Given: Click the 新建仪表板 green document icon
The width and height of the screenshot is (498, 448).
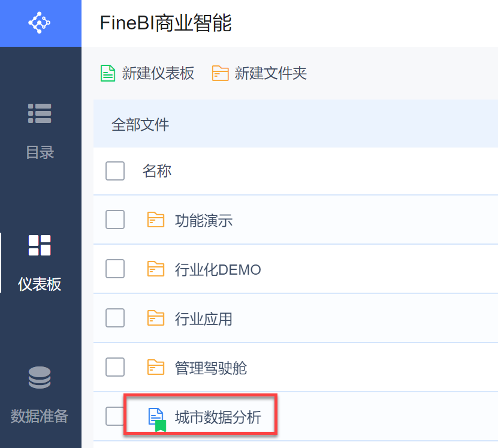Looking at the screenshot, I should [x=108, y=74].
